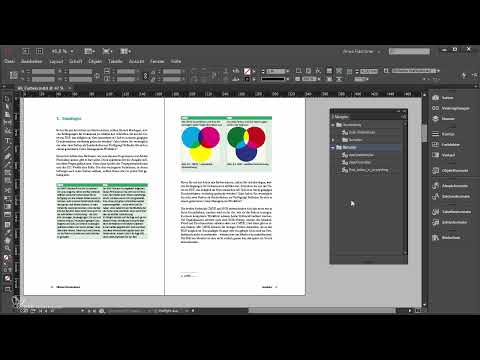The height and width of the screenshot is (360, 480).
Task: Select the Hand tool
Action: 7,240
